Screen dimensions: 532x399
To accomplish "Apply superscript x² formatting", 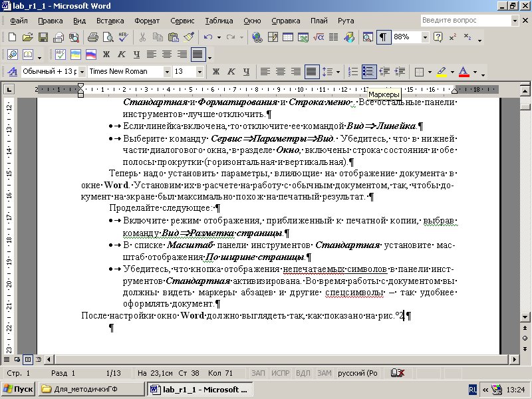I will coord(453,37).
